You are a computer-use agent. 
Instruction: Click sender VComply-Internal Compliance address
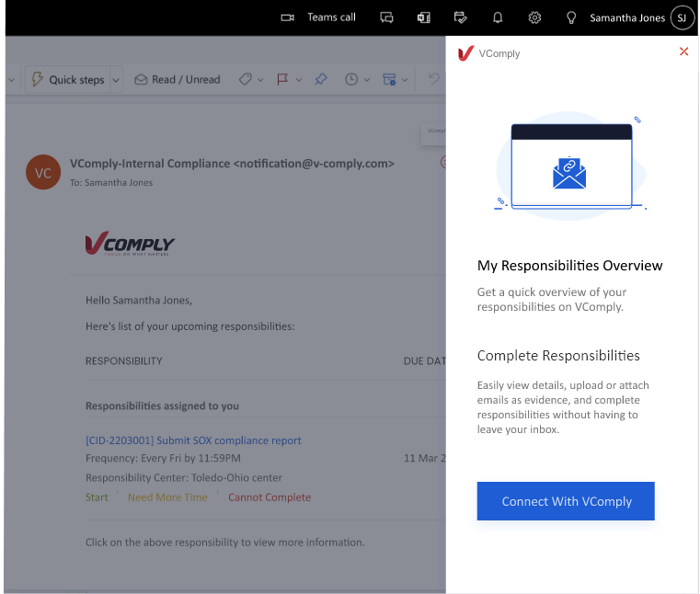coord(232,164)
